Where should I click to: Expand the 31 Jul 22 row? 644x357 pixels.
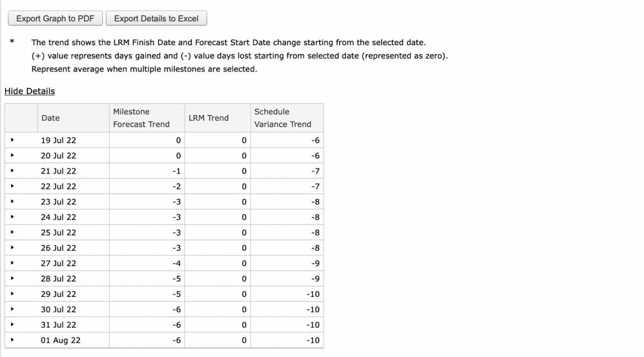(12, 324)
